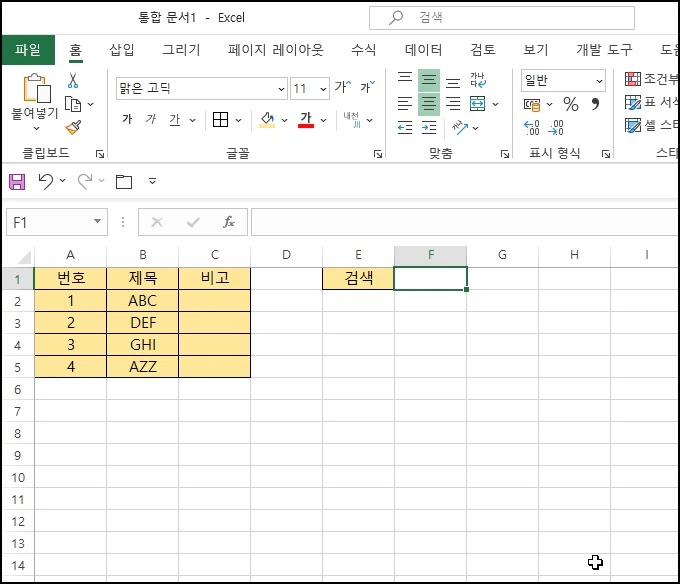Screen dimensions: 680x584
Task: Apply percent style
Action: click(x=571, y=104)
